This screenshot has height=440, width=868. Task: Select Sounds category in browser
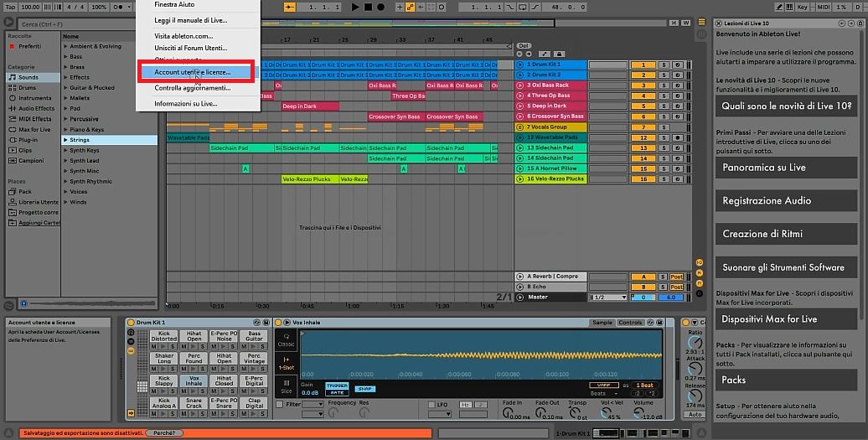[x=33, y=77]
